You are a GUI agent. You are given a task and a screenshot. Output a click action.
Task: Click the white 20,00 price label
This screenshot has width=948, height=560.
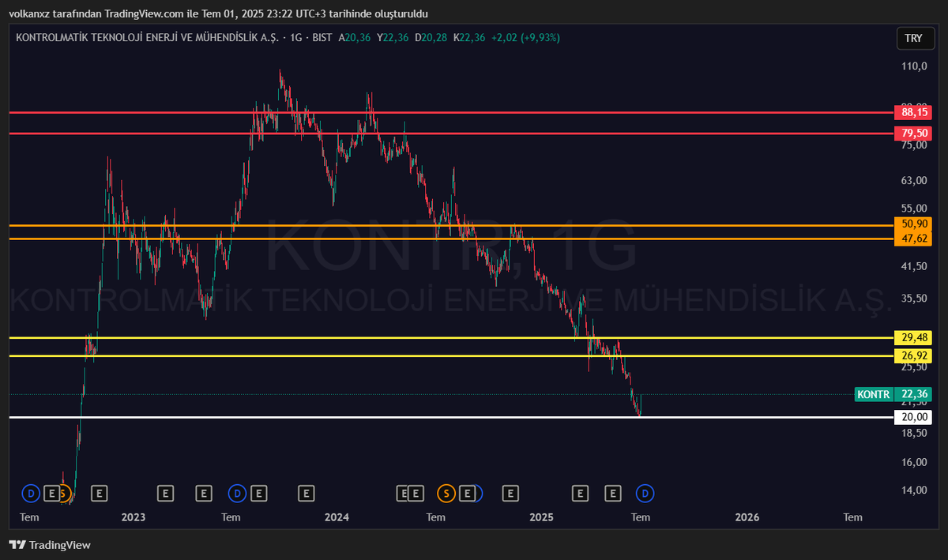pos(912,417)
